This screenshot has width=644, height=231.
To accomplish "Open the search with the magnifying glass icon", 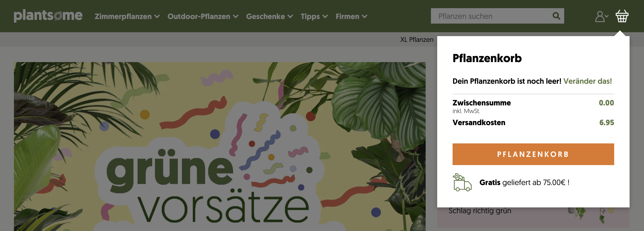I will 556,16.
